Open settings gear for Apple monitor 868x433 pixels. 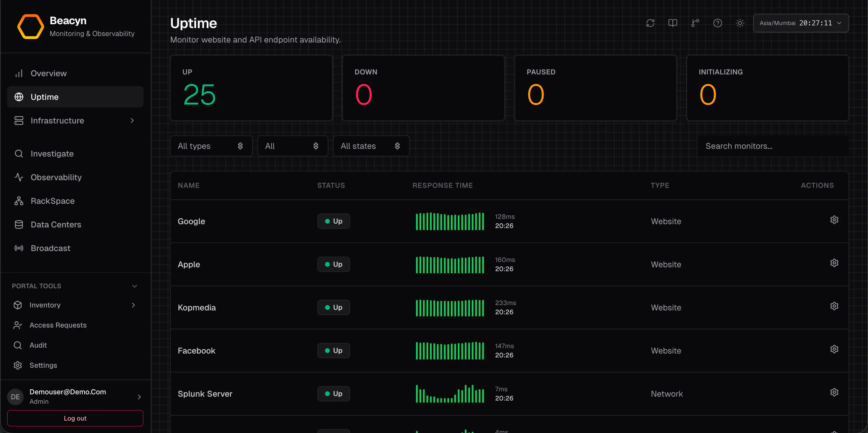(834, 263)
